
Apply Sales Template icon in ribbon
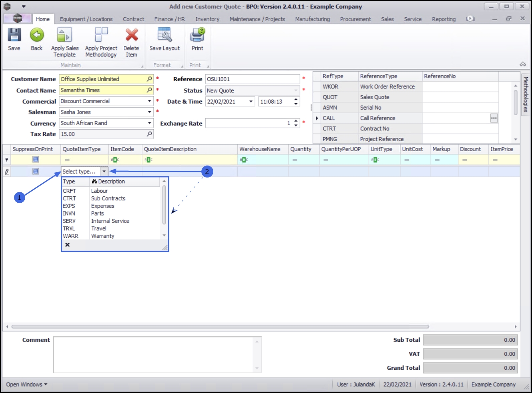click(x=64, y=35)
